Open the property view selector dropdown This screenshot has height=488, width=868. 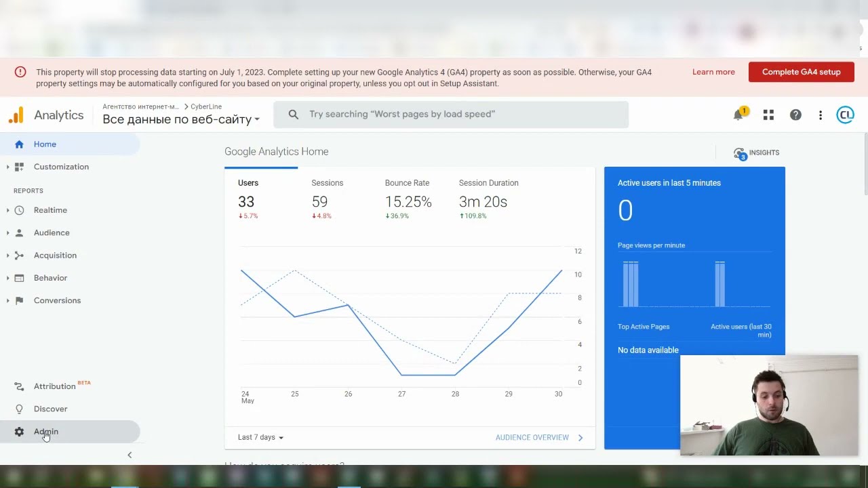(x=181, y=119)
